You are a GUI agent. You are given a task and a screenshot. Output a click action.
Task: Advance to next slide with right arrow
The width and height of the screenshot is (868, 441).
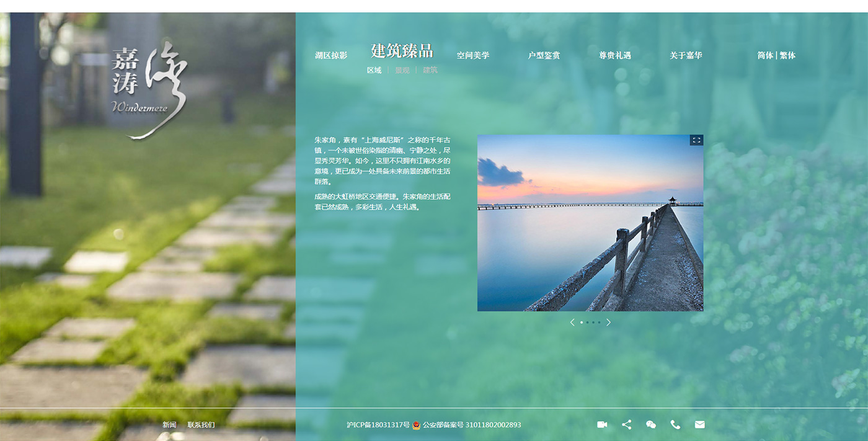pos(608,323)
